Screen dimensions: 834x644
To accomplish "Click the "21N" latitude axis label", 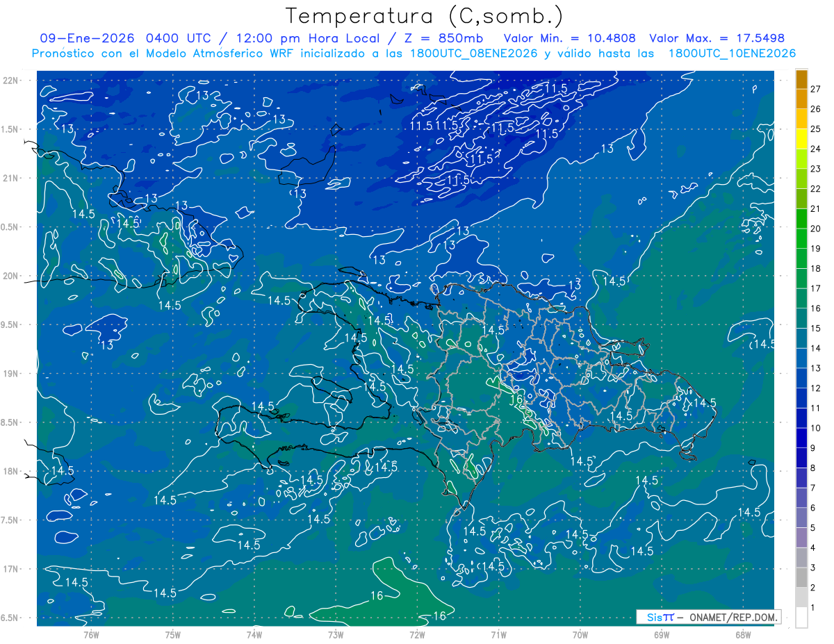I will coord(12,179).
